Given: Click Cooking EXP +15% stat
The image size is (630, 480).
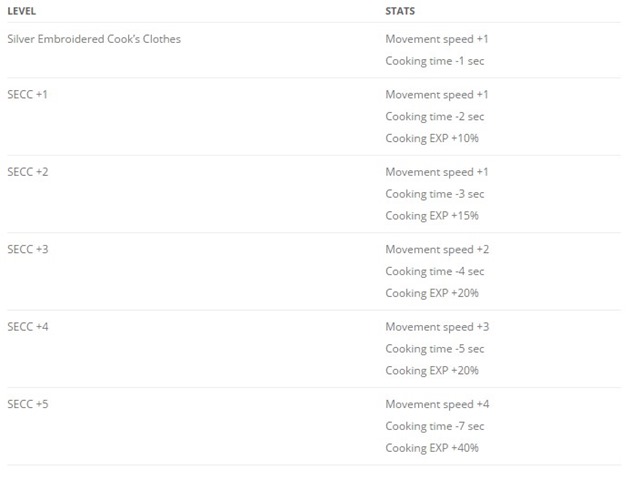Looking at the screenshot, I should click(x=432, y=216).
